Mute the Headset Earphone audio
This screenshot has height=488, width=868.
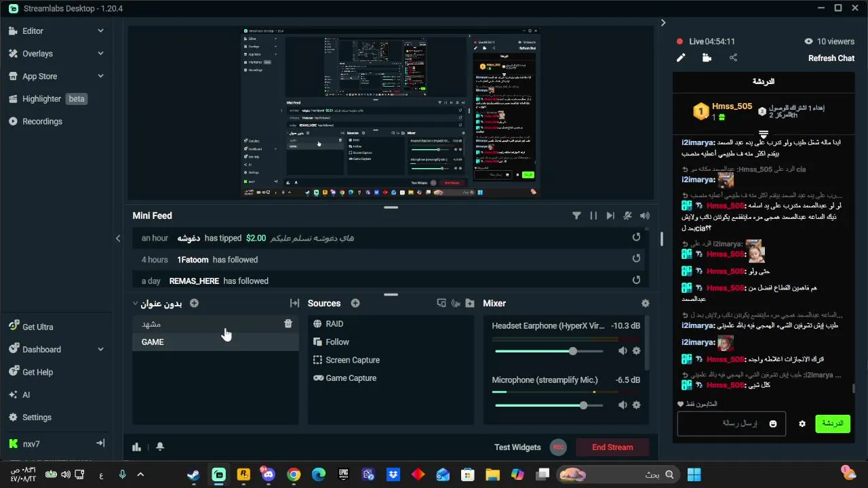pyautogui.click(x=623, y=351)
